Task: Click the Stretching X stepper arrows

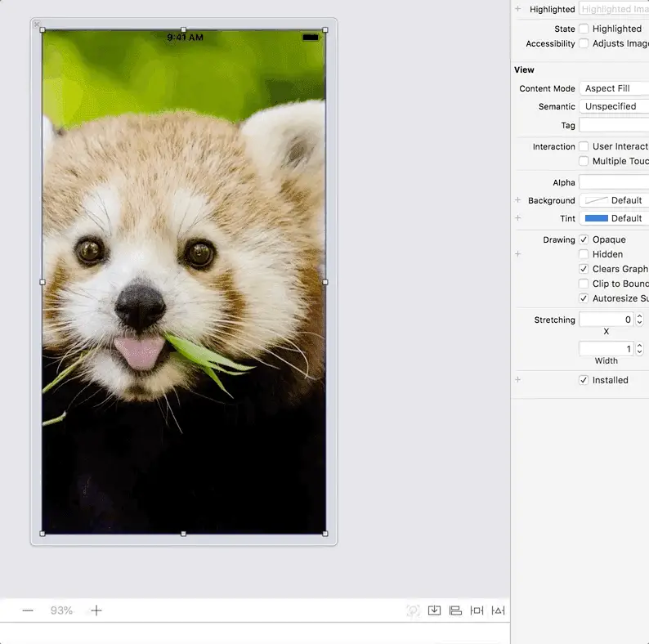Action: pyautogui.click(x=639, y=319)
